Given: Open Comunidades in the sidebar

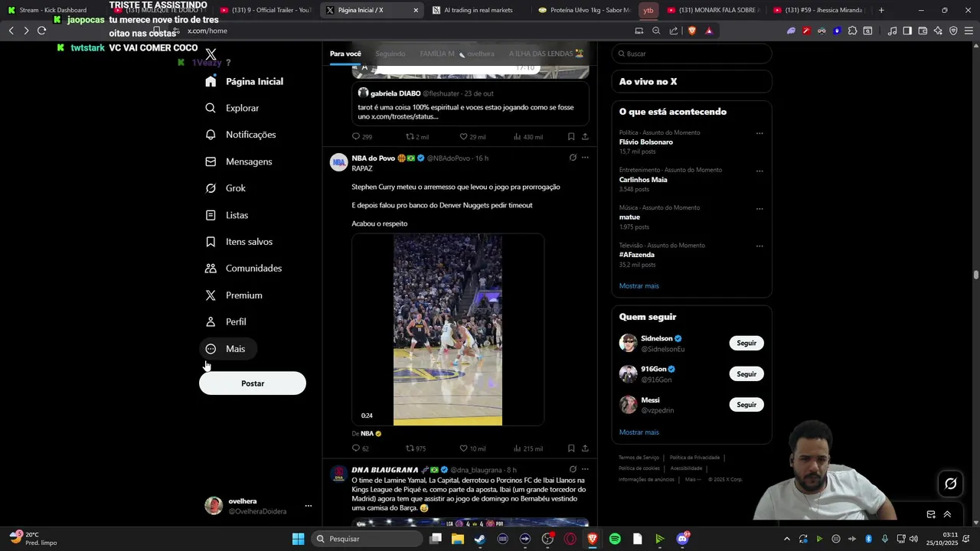Looking at the screenshot, I should point(243,269).
